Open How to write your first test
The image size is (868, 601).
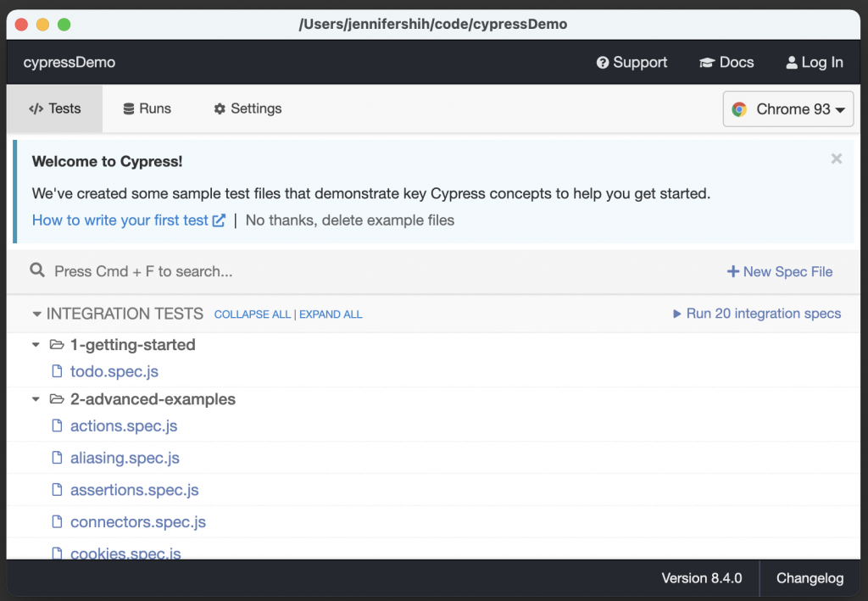(129, 220)
